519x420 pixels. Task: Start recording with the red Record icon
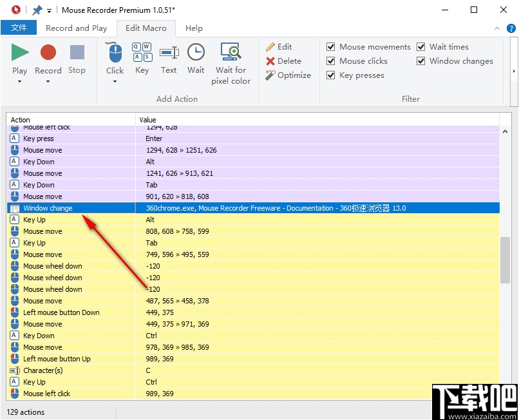pos(48,52)
